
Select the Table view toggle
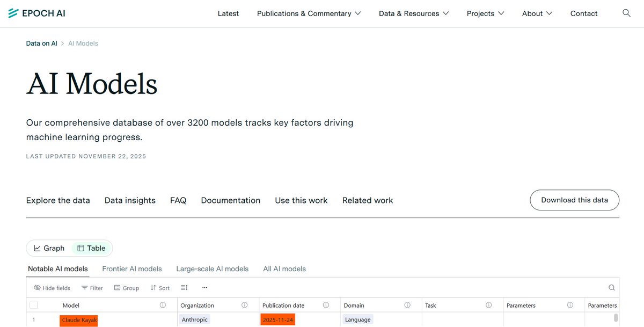coord(91,248)
